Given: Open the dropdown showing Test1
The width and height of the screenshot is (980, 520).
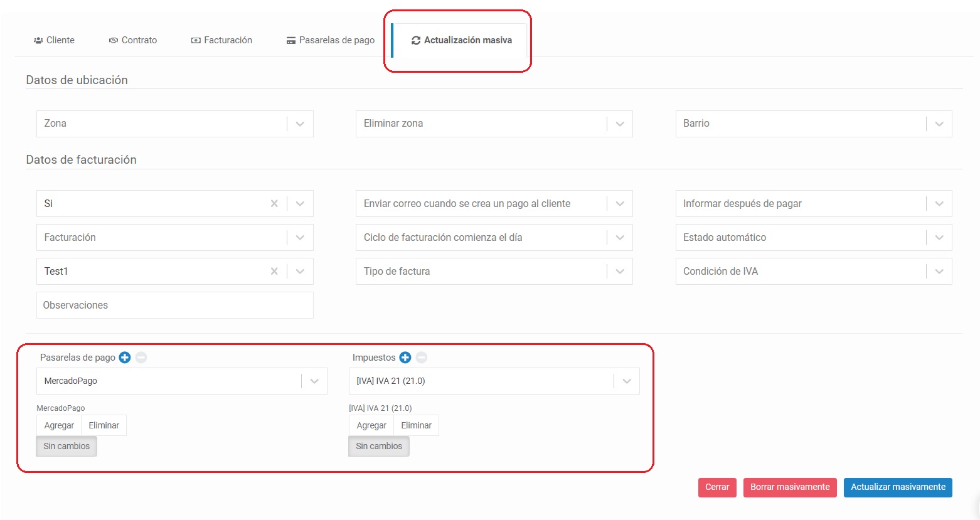Looking at the screenshot, I should click(x=300, y=272).
